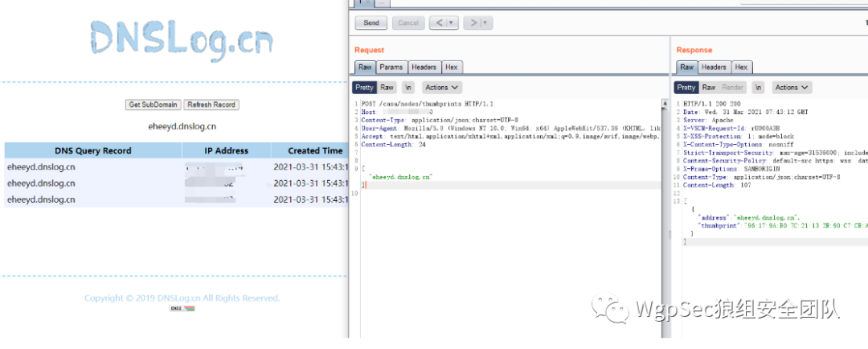This screenshot has width=868, height=349.
Task: Click the Copyright 2019 DNSLog.cn footer text
Action: pos(182,298)
